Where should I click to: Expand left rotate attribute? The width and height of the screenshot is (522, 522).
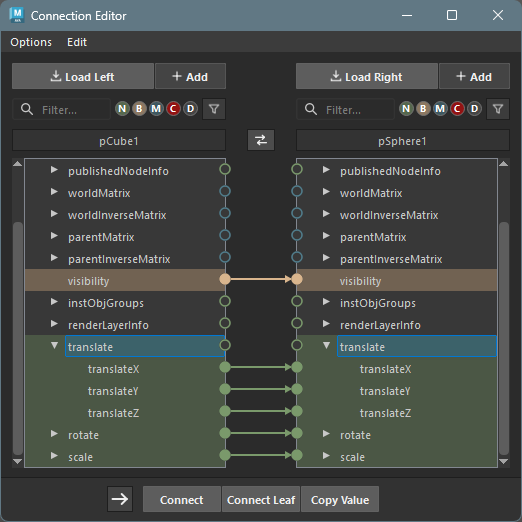tap(54, 434)
